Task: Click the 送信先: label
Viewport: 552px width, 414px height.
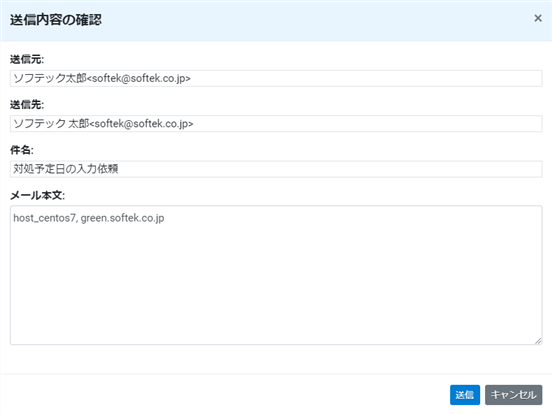Action: point(27,105)
